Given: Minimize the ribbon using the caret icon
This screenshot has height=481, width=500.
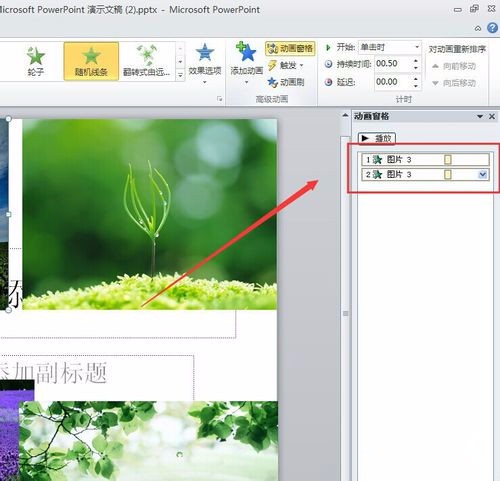Looking at the screenshot, I should [478, 29].
